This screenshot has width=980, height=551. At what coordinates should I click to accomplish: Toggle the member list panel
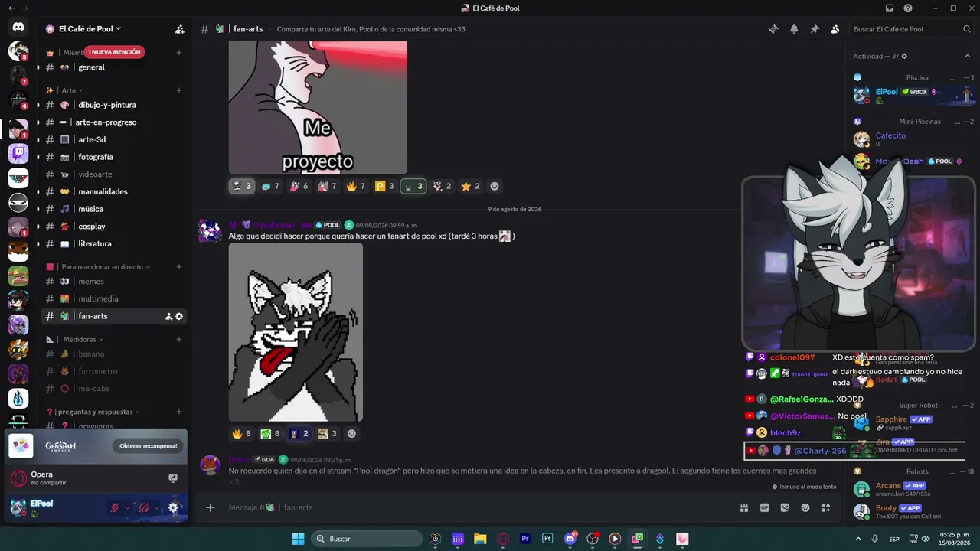click(835, 29)
